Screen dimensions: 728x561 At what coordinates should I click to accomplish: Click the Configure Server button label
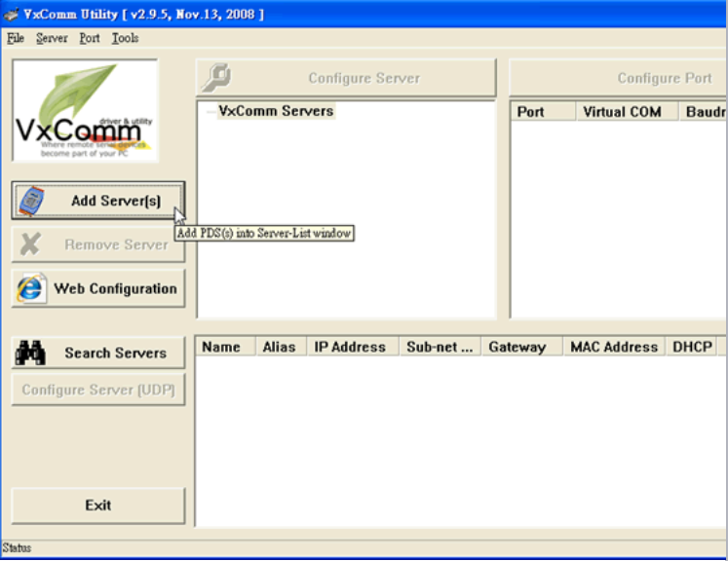pos(364,78)
